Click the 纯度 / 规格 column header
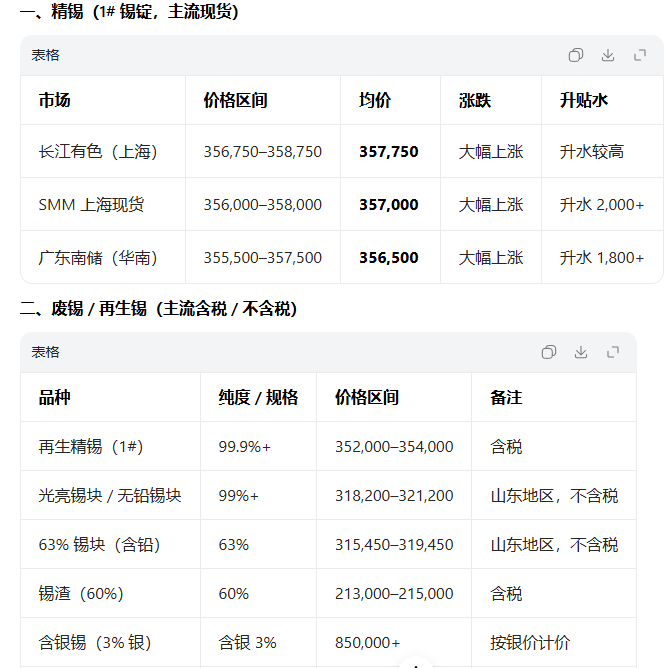Image resolution: width=670 pixels, height=668 pixels. [x=258, y=397]
